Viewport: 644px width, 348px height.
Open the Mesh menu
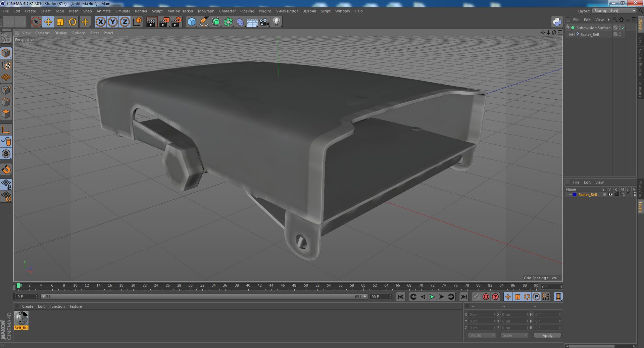click(x=73, y=11)
